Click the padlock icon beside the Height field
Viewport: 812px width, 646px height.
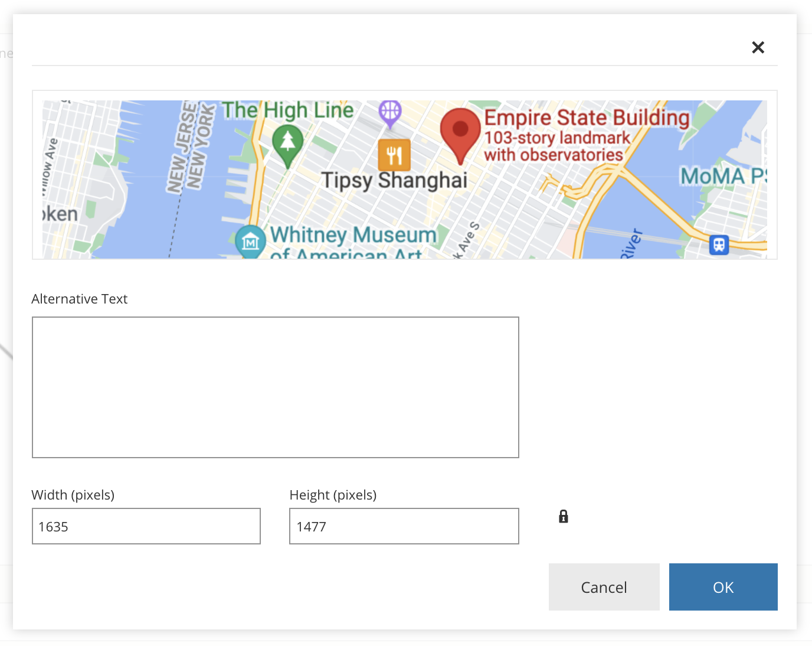click(x=563, y=516)
